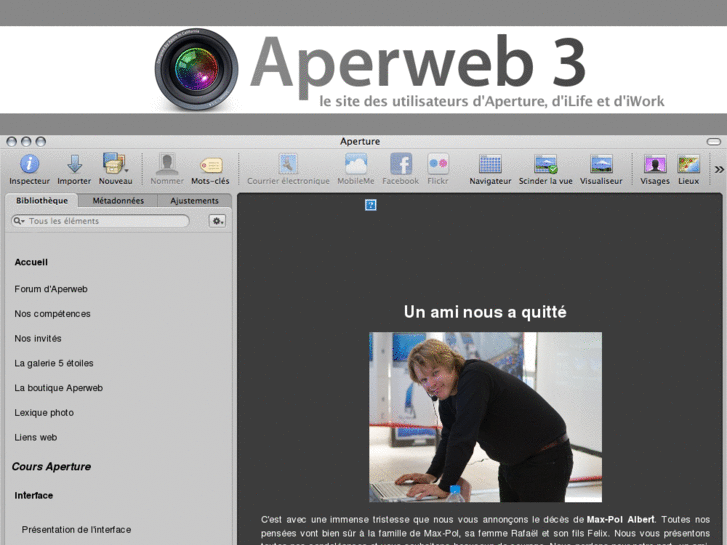Share via the Facebook icon
Viewport: 727px width, 545px height.
click(401, 164)
